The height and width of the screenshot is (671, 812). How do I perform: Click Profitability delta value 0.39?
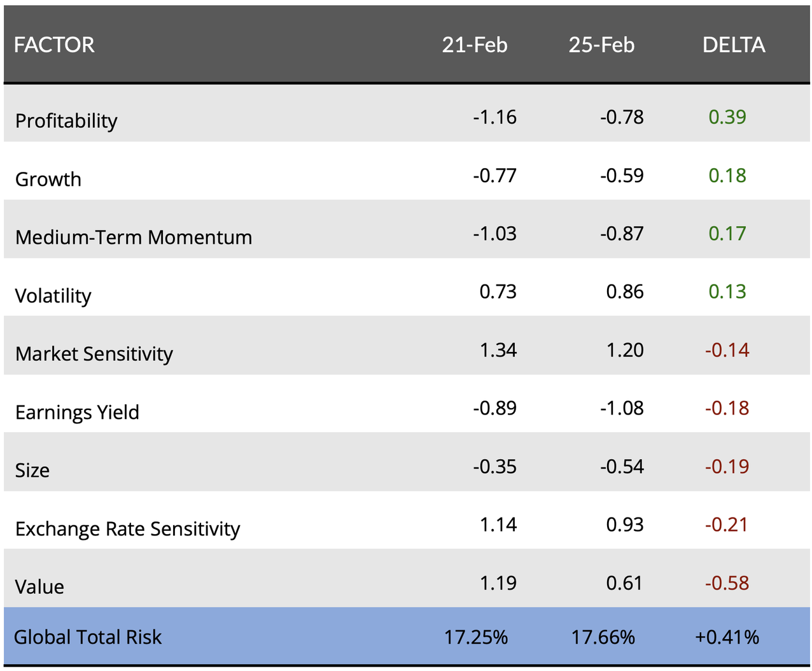[727, 117]
